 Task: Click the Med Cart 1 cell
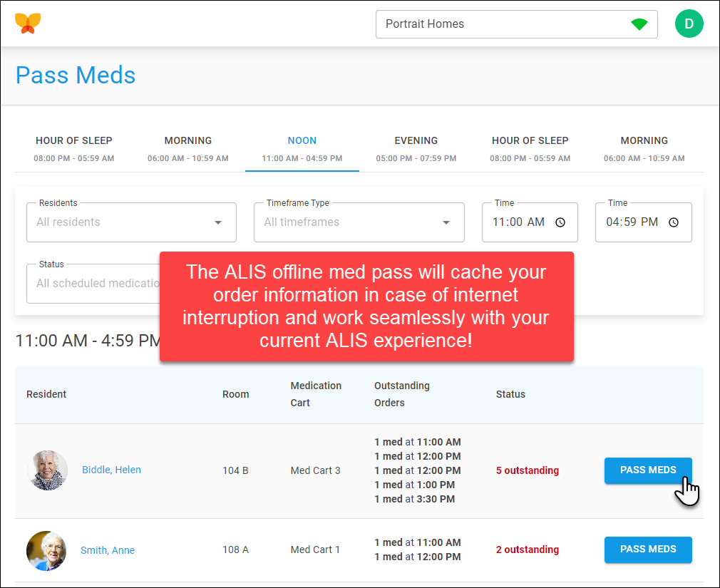pos(315,550)
